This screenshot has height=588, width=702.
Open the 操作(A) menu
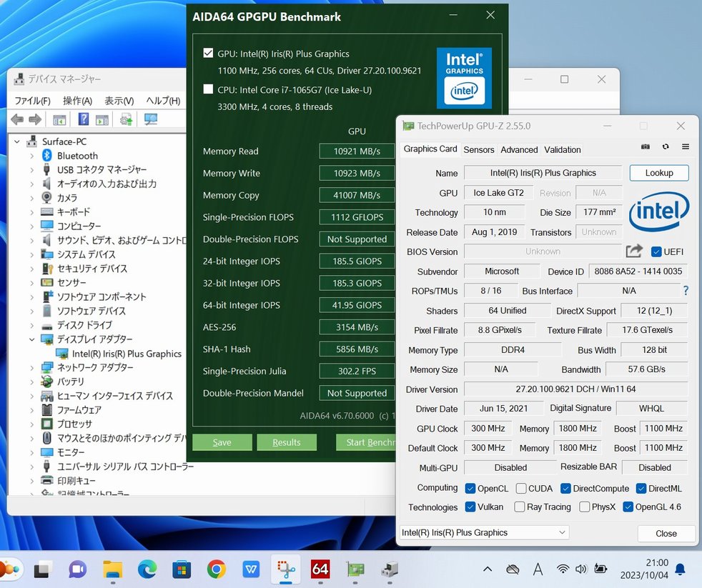pos(77,101)
